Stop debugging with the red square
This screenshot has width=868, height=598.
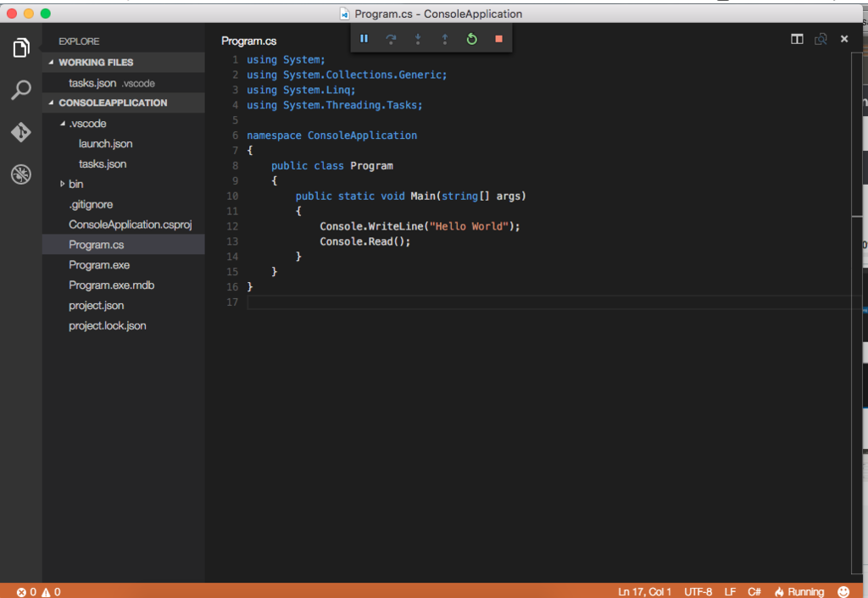(498, 39)
